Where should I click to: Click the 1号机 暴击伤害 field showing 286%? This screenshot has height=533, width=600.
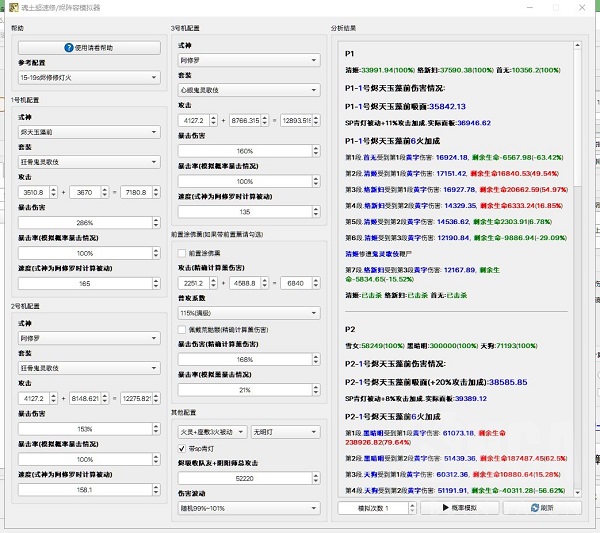point(84,222)
